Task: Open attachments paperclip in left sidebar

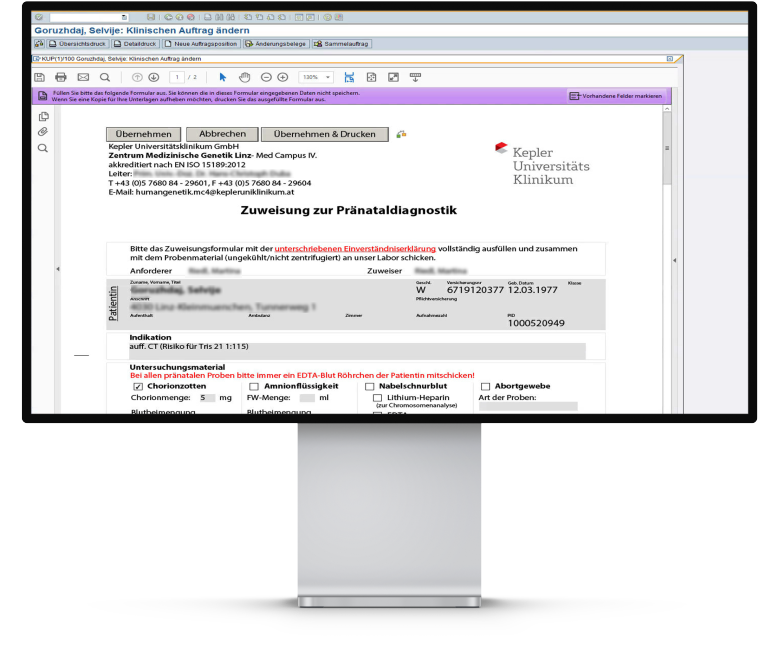Action: pyautogui.click(x=43, y=132)
